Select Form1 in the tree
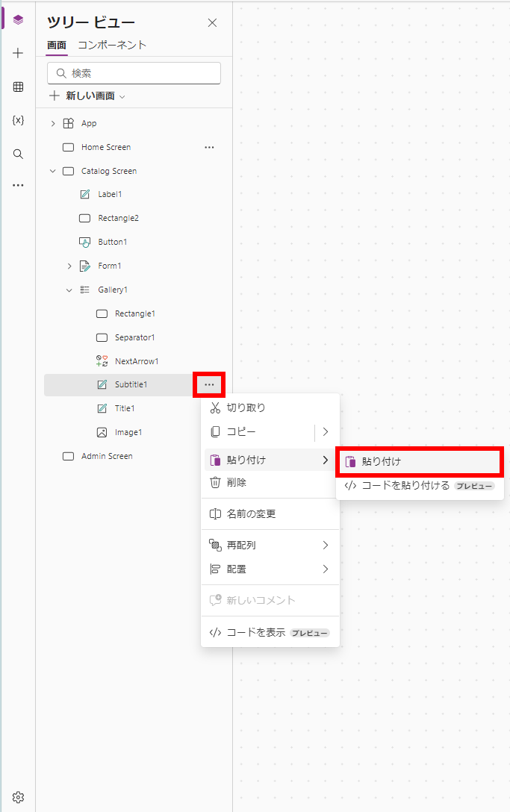 tap(109, 266)
